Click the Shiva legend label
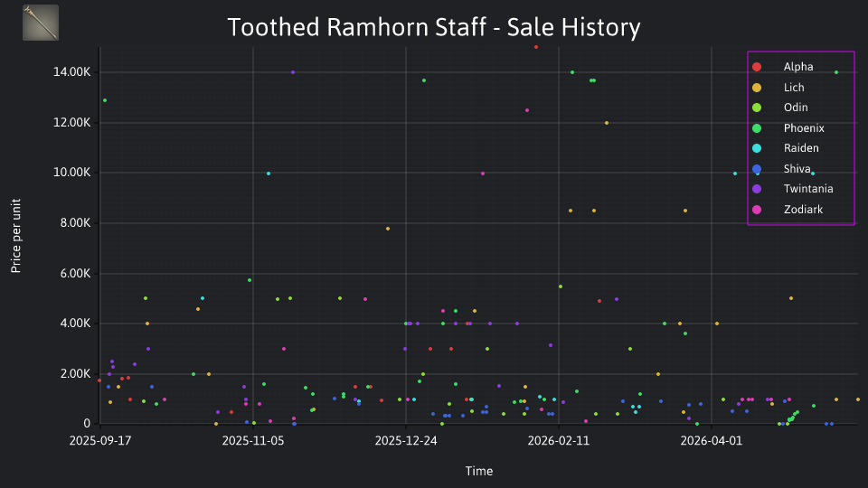Viewport: 868px width, 488px height. pos(797,169)
